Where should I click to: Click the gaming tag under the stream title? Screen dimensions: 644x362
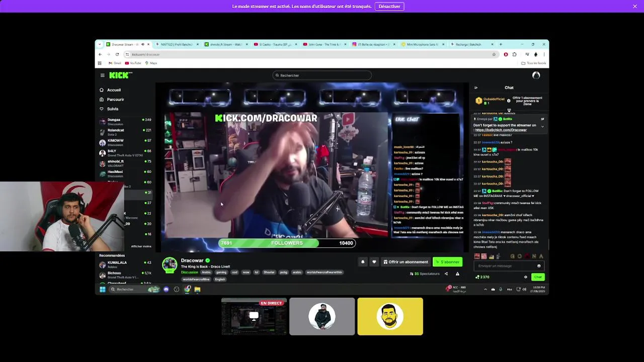[x=221, y=273]
